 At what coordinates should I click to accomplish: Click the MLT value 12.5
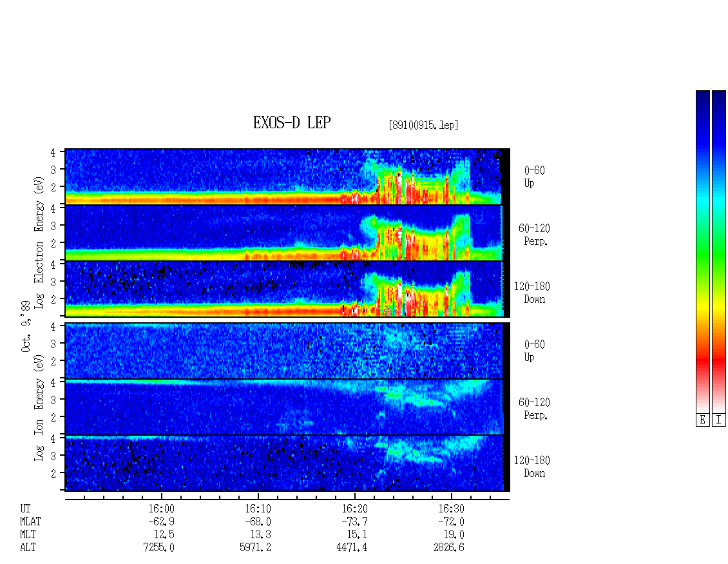tap(164, 535)
